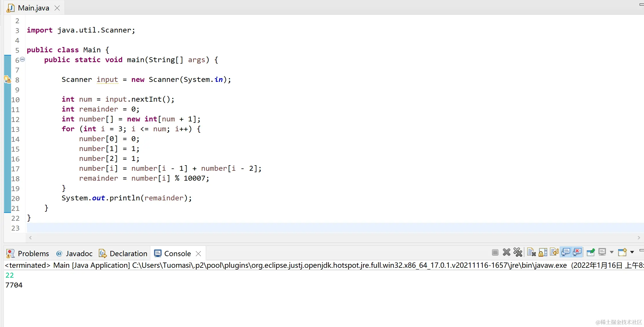Image resolution: width=644 pixels, height=327 pixels.
Task: Click the Display Selected Console monitor icon
Action: 602,252
